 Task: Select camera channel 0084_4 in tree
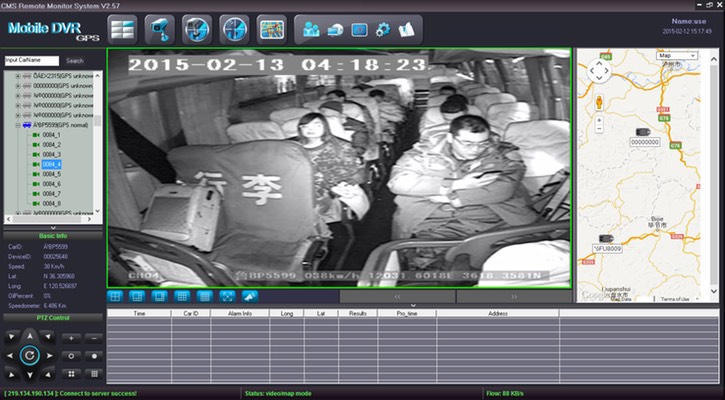[x=52, y=164]
